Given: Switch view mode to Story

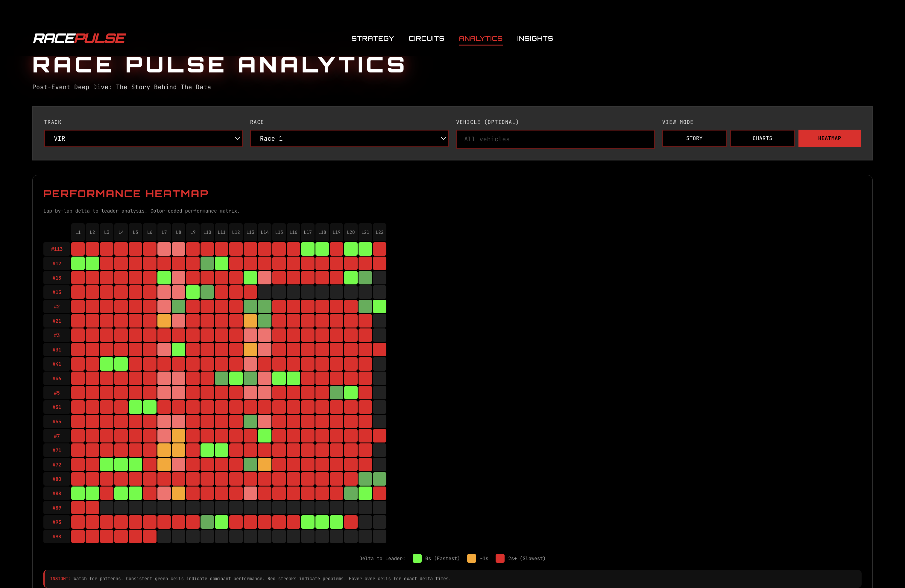Looking at the screenshot, I should coord(694,138).
